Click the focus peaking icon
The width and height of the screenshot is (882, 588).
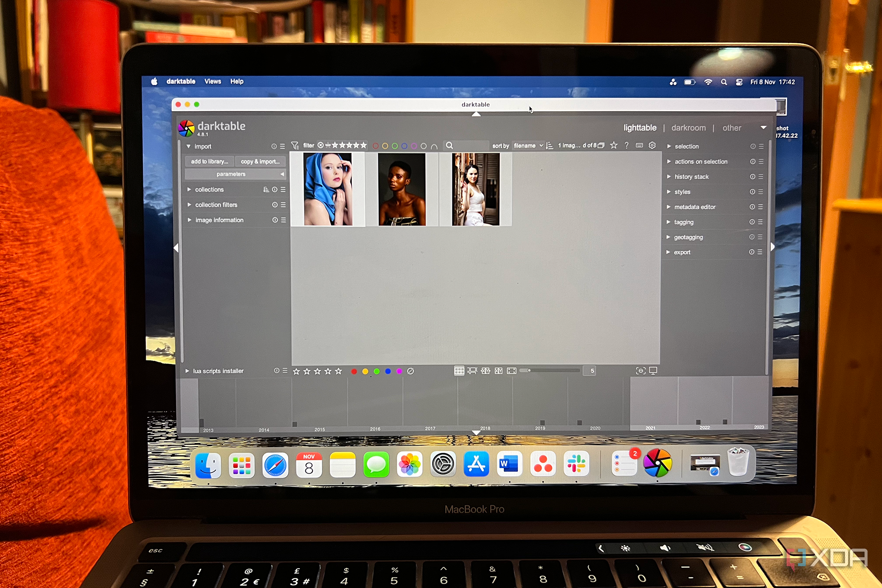coord(640,371)
